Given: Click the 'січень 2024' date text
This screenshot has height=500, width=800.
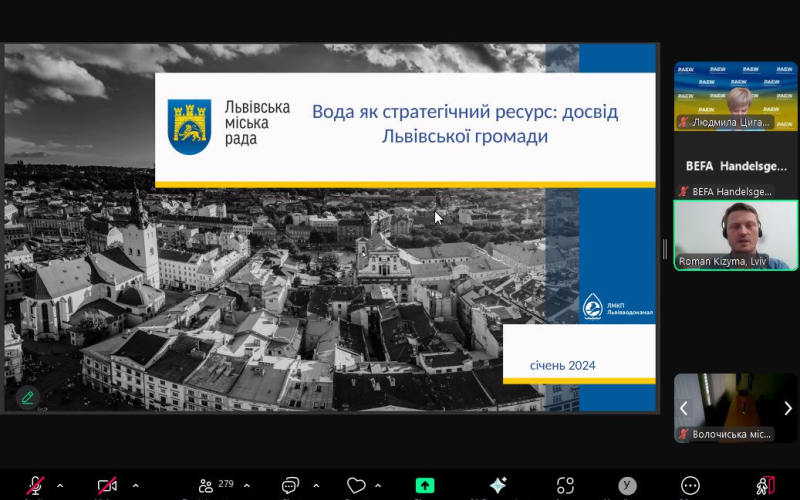Looking at the screenshot, I should [x=562, y=365].
